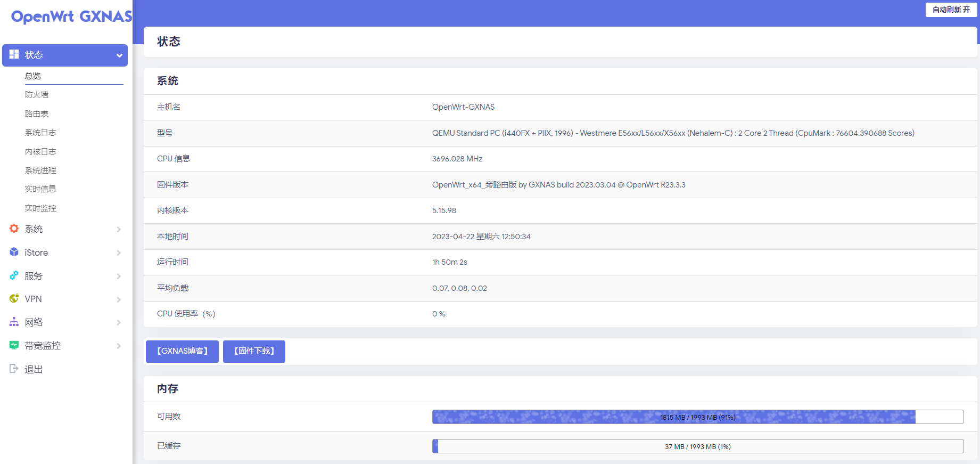
Task: Click the 【GXNAS博客】 button
Action: [x=182, y=351]
